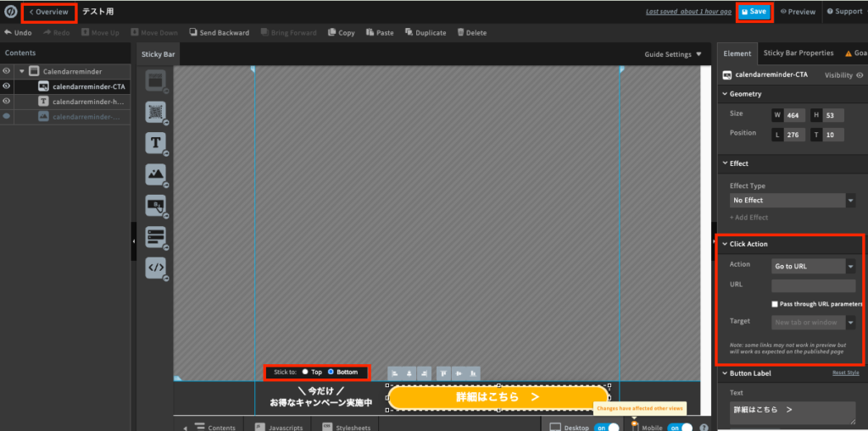Select the Custom HTML code tool

coord(155,268)
